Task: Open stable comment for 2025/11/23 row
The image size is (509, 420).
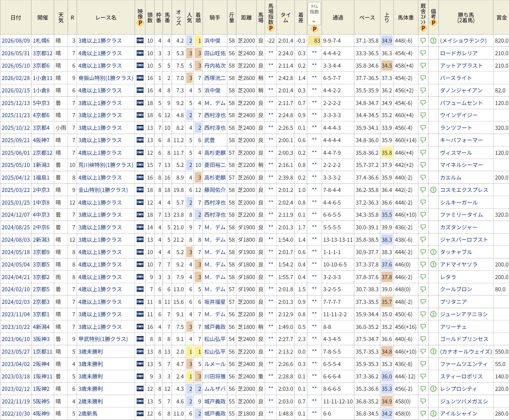Action: [x=423, y=115]
